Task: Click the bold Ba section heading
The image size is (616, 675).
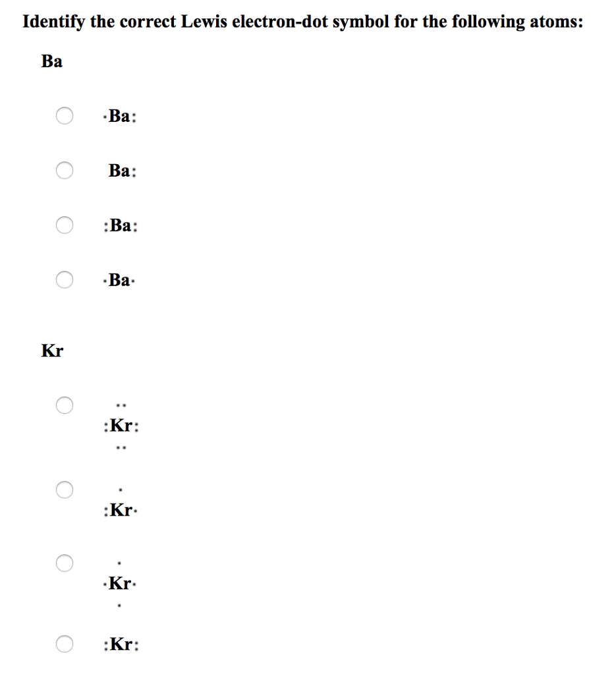Action: click(51, 61)
